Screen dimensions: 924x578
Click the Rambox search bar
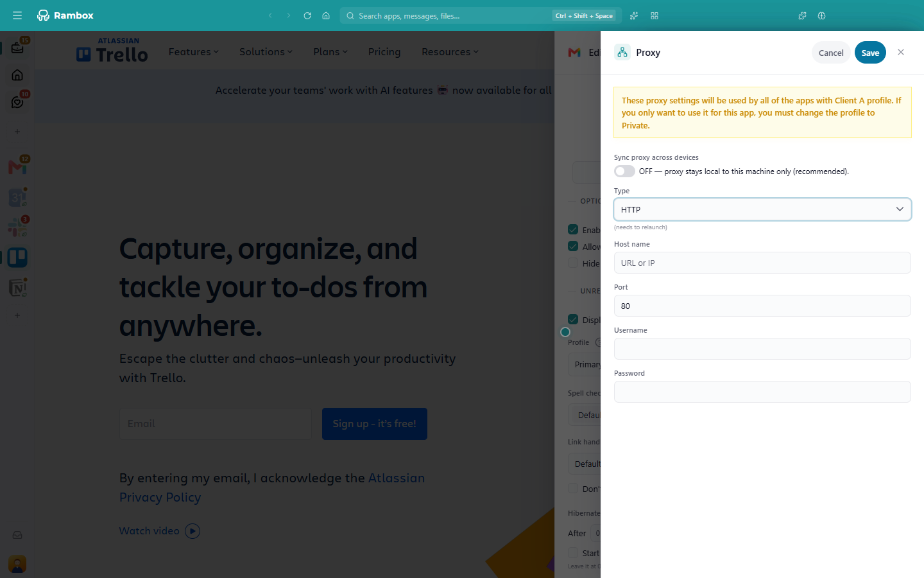click(x=481, y=15)
